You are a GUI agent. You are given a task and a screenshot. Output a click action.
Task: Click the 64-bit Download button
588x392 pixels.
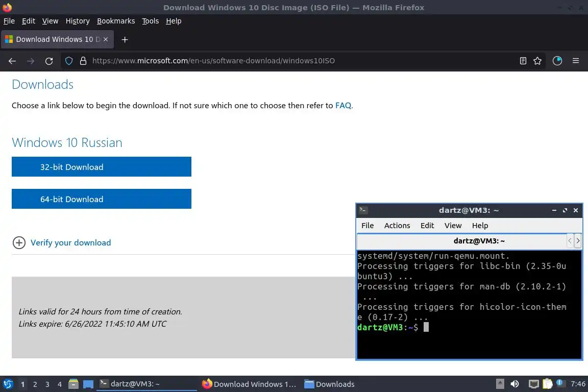point(101,199)
